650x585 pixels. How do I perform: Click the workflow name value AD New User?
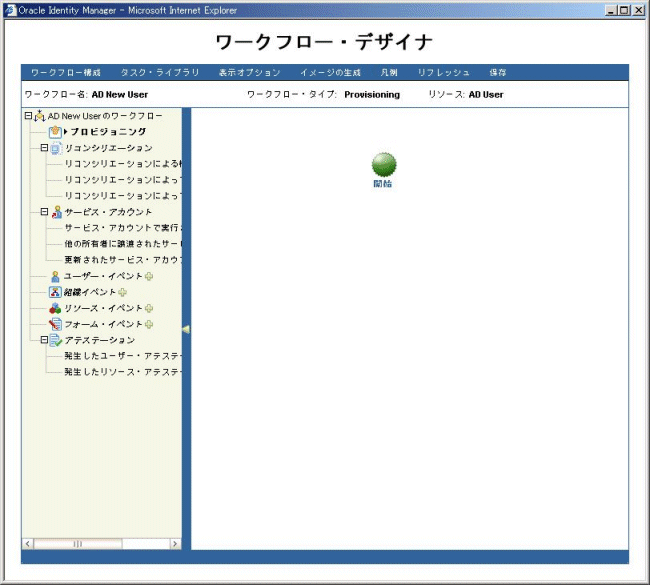(120, 95)
